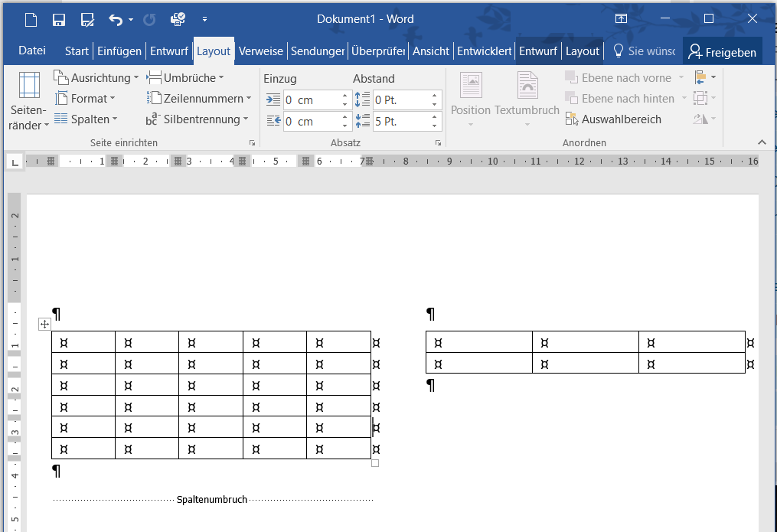The height and width of the screenshot is (532, 777).
Task: Click the new blank document icon
Action: [31, 20]
